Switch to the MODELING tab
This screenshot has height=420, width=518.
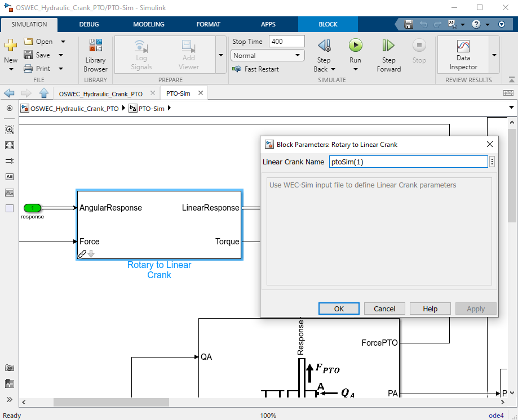(149, 24)
